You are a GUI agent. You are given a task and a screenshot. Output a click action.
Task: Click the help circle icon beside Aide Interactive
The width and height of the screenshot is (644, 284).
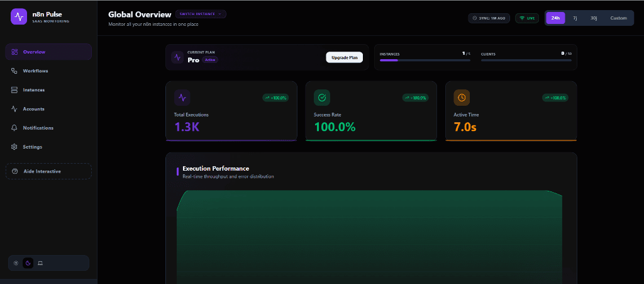(15, 171)
